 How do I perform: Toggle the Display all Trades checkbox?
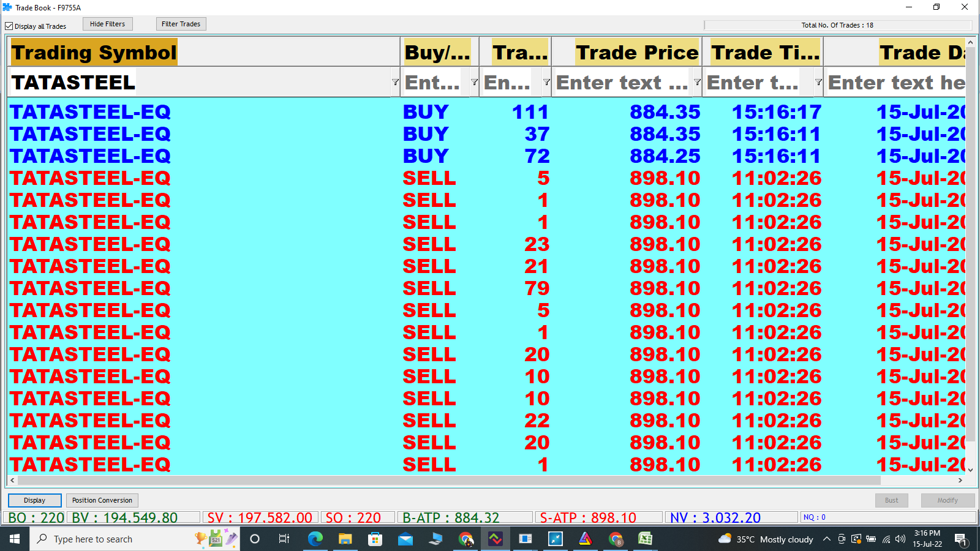click(9, 26)
